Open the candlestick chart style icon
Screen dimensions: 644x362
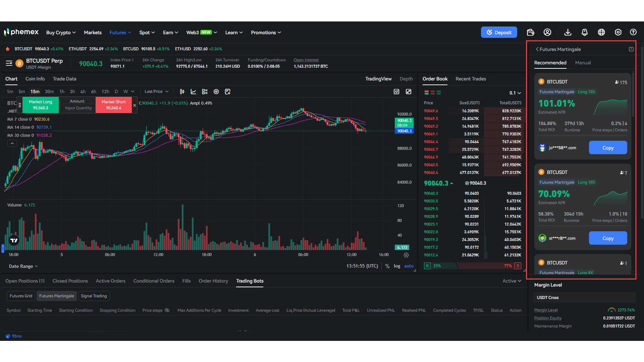(182, 91)
